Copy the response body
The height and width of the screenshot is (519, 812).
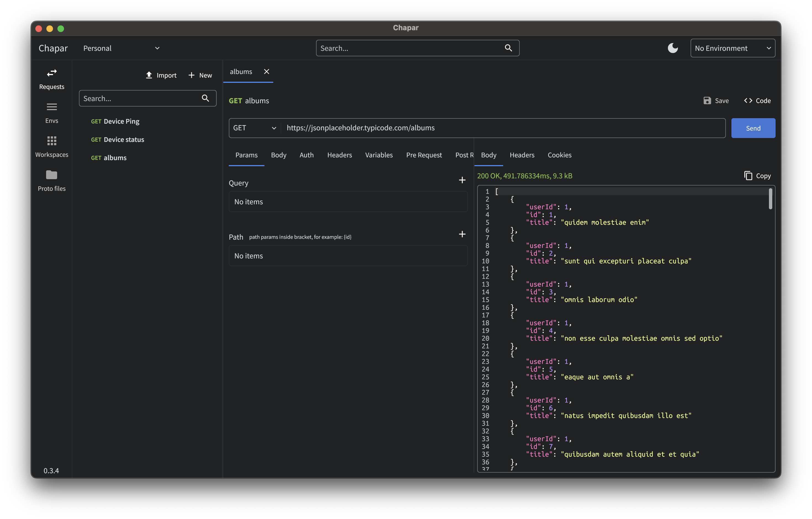coord(757,176)
